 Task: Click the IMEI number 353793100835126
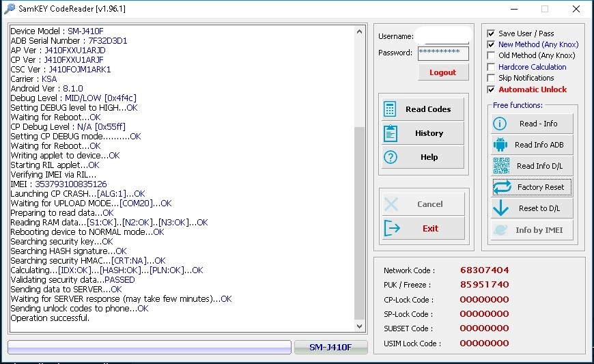pos(71,184)
